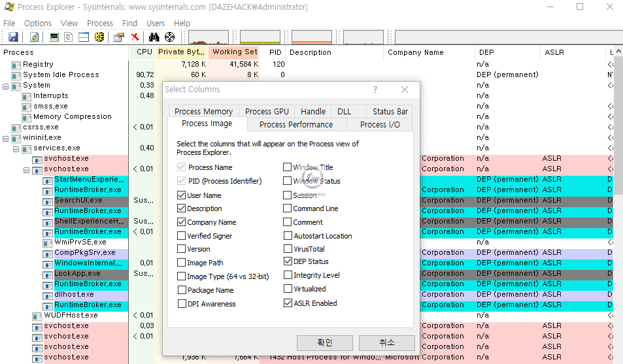Click the WmiPrvSE.exe process icon
Image resolution: width=623 pixels, height=364 pixels.
click(x=48, y=243)
